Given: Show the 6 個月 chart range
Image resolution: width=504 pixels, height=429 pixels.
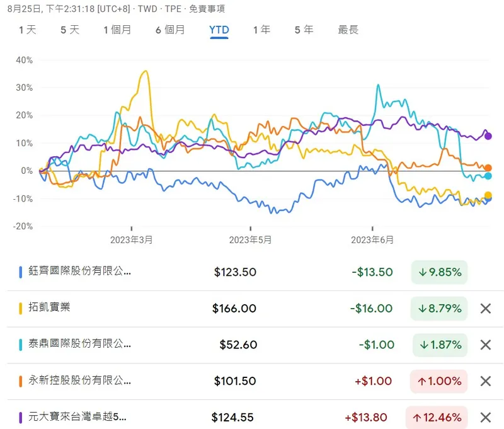Looking at the screenshot, I should [x=170, y=30].
